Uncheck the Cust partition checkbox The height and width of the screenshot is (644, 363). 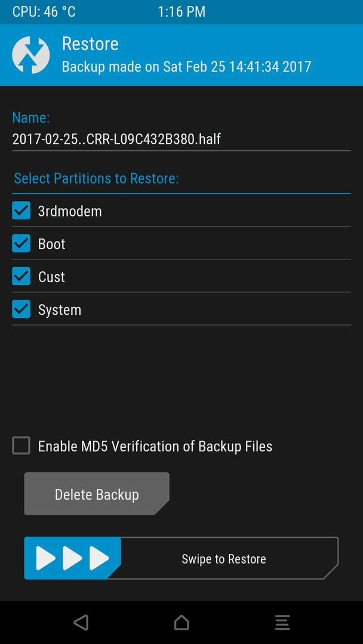pyautogui.click(x=21, y=276)
